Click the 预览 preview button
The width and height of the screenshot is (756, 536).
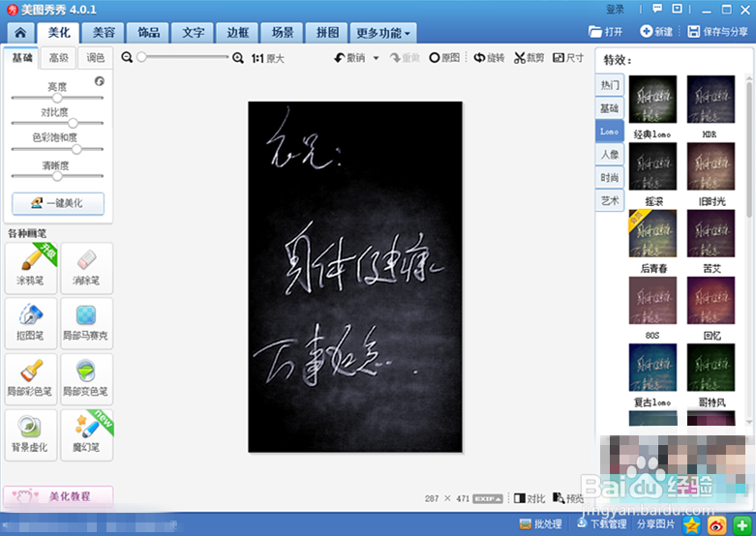[568, 498]
